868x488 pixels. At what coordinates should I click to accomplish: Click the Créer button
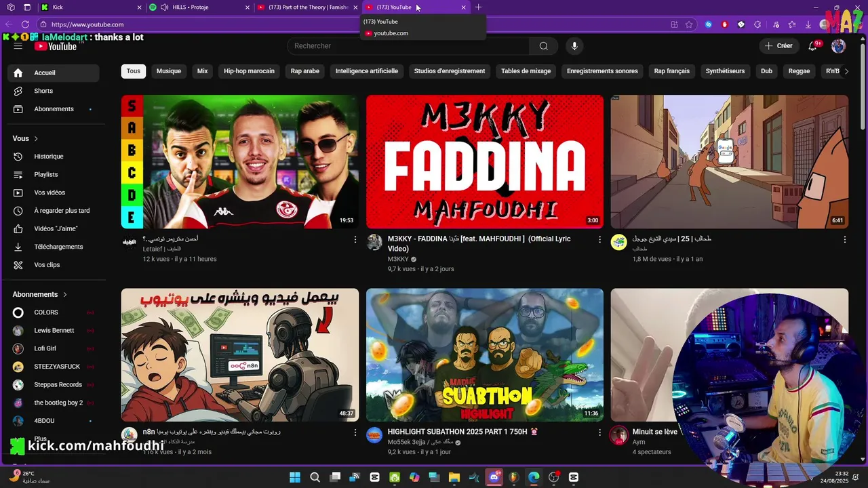778,46
